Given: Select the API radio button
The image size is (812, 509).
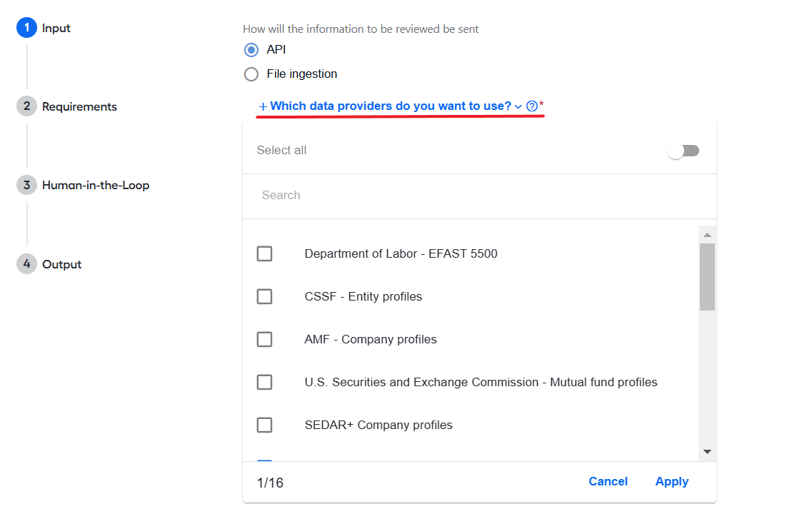Looking at the screenshot, I should click(x=251, y=50).
